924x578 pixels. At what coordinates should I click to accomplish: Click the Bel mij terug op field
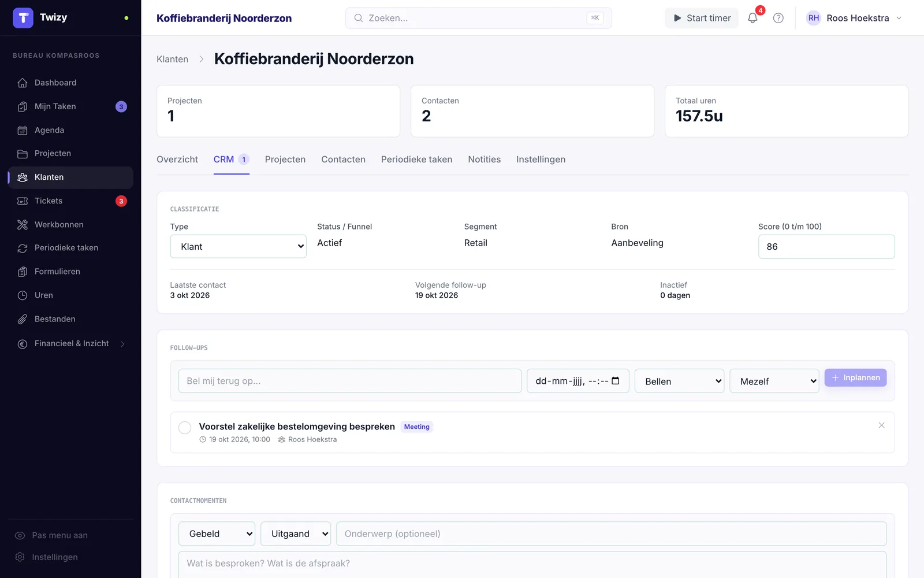(x=349, y=381)
